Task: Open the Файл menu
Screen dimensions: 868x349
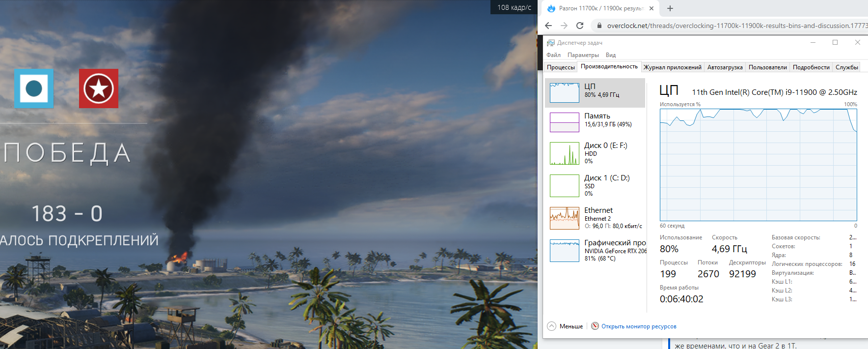Action: (553, 55)
